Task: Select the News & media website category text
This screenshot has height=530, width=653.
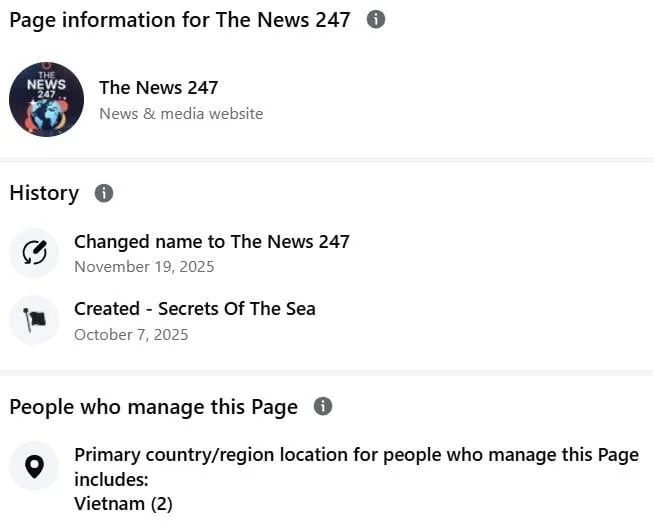Action: [x=181, y=114]
